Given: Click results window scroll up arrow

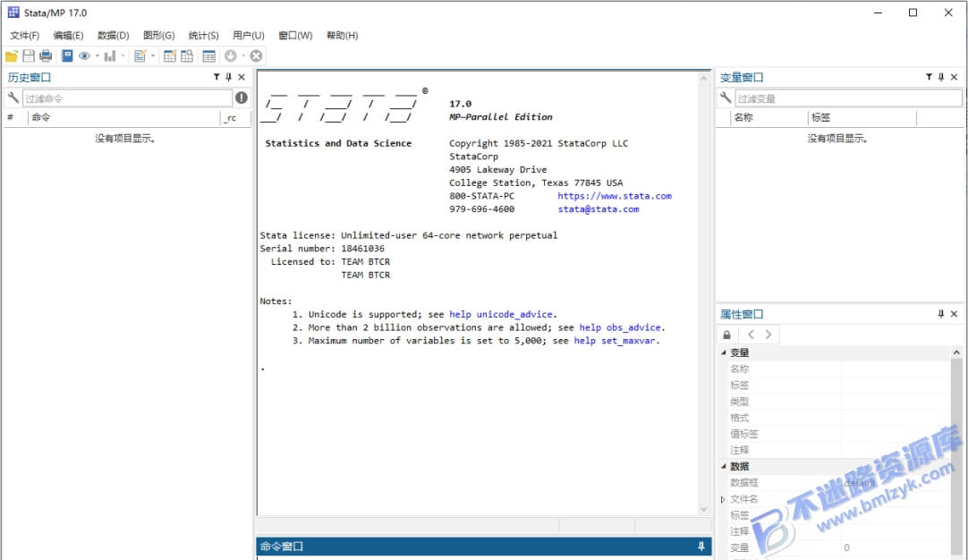Looking at the screenshot, I should point(704,79).
